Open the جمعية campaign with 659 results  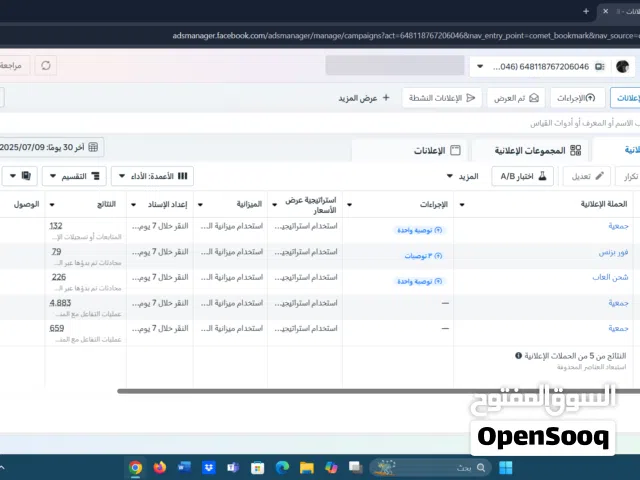pyautogui.click(x=618, y=329)
